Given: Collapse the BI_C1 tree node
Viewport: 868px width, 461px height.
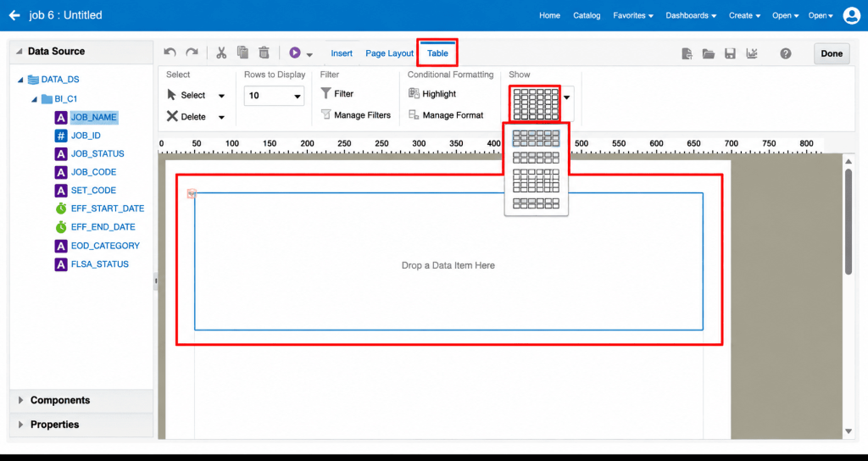Looking at the screenshot, I should click(x=34, y=100).
